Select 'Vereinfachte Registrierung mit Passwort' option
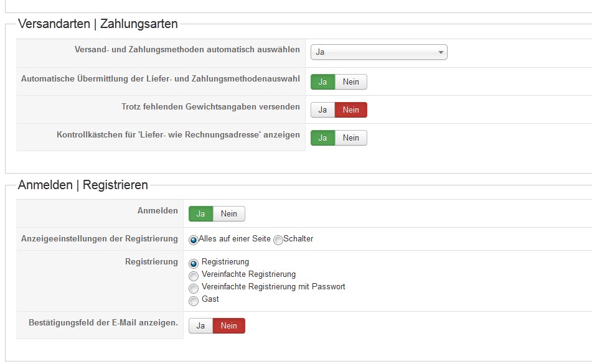Image resolution: width=592 pixels, height=364 pixels. coord(194,288)
